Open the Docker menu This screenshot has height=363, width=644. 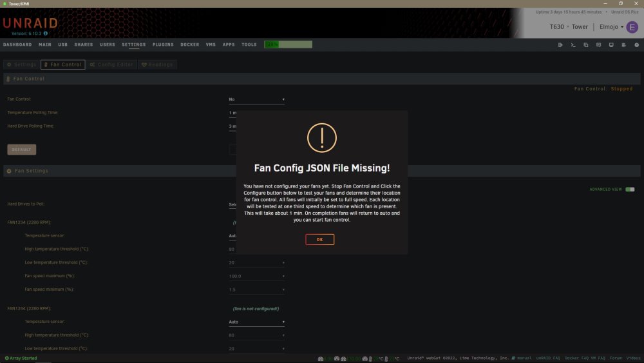(x=190, y=44)
